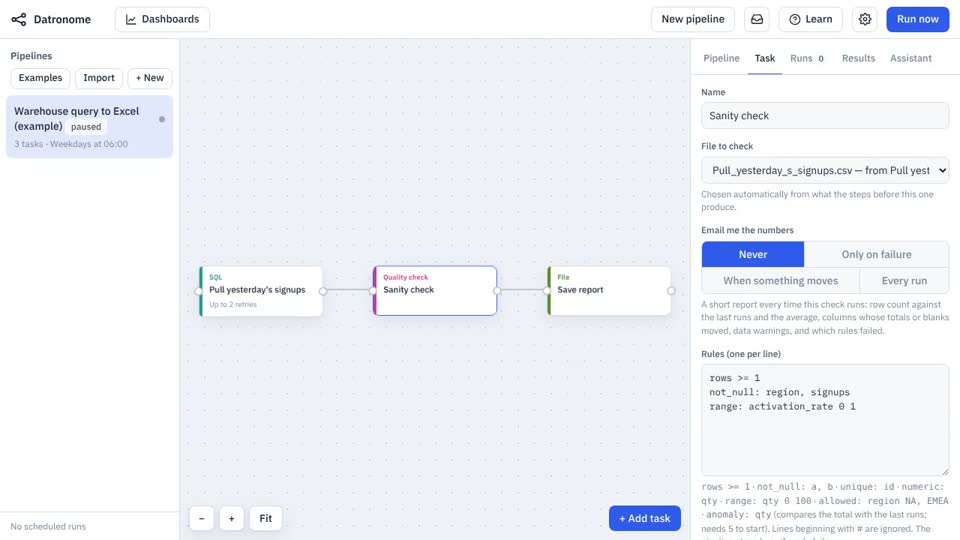
Task: Import a pipeline
Action: tap(99, 78)
